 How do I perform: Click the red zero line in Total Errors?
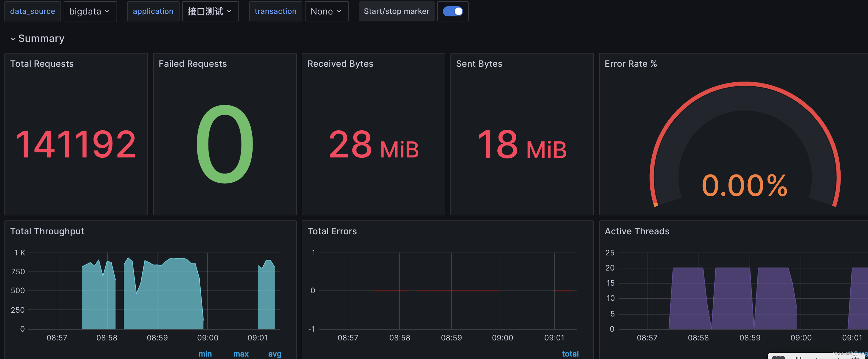(x=457, y=291)
